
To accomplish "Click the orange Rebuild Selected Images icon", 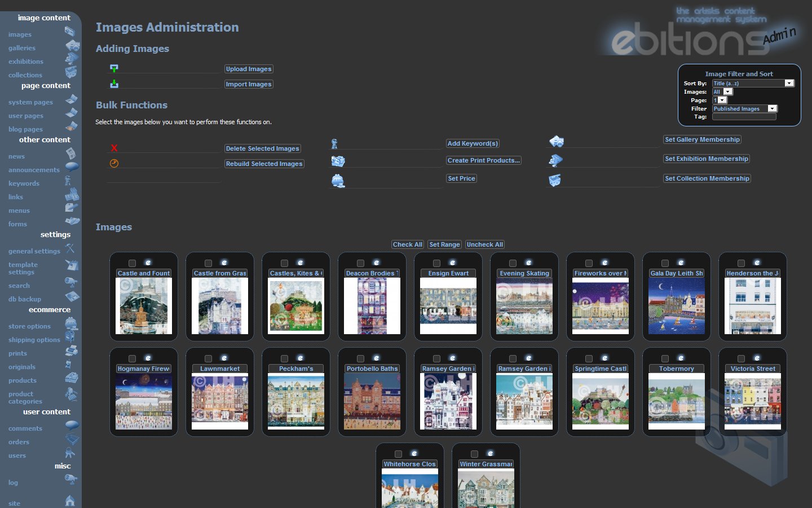I will [x=114, y=164].
